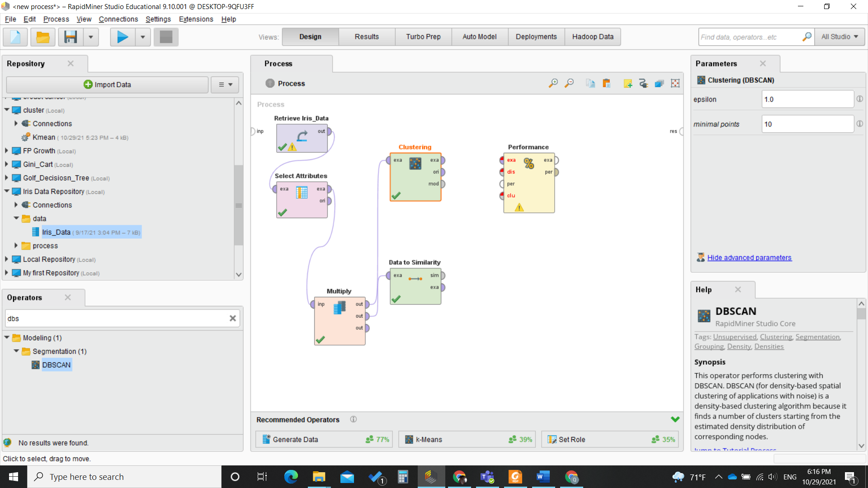Run the process with the blue play button
This screenshot has height=488, width=868.
(x=123, y=37)
